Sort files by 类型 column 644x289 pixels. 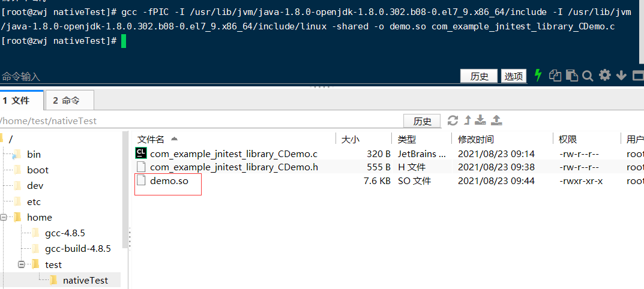point(406,140)
